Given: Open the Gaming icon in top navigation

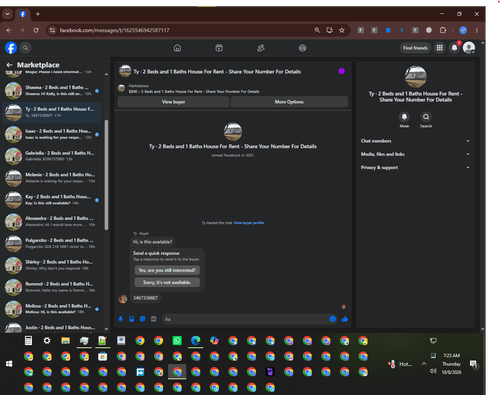Looking at the screenshot, I should pyautogui.click(x=302, y=48).
